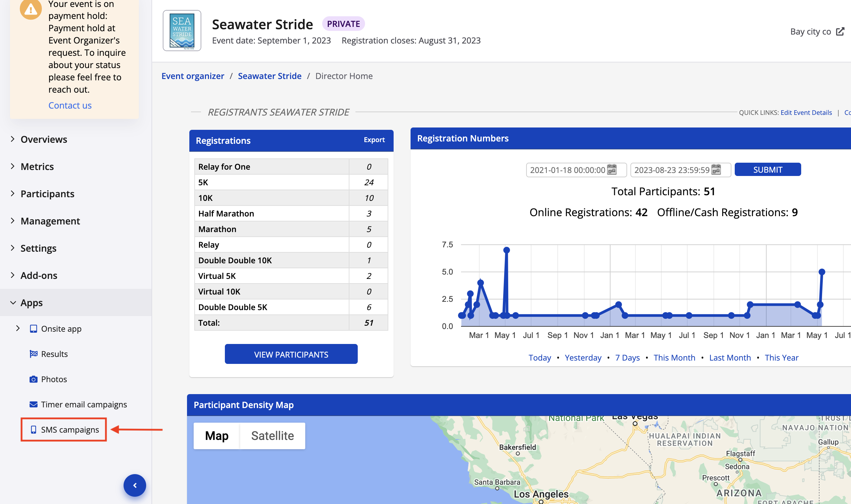This screenshot has width=851, height=504.
Task: Click the SMS campaigns phone icon
Action: [x=33, y=430]
